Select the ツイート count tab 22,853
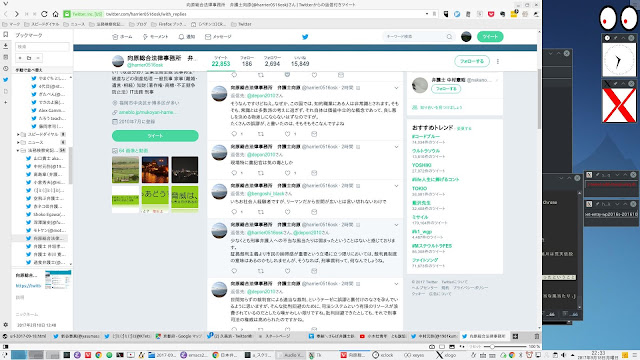 221,61
